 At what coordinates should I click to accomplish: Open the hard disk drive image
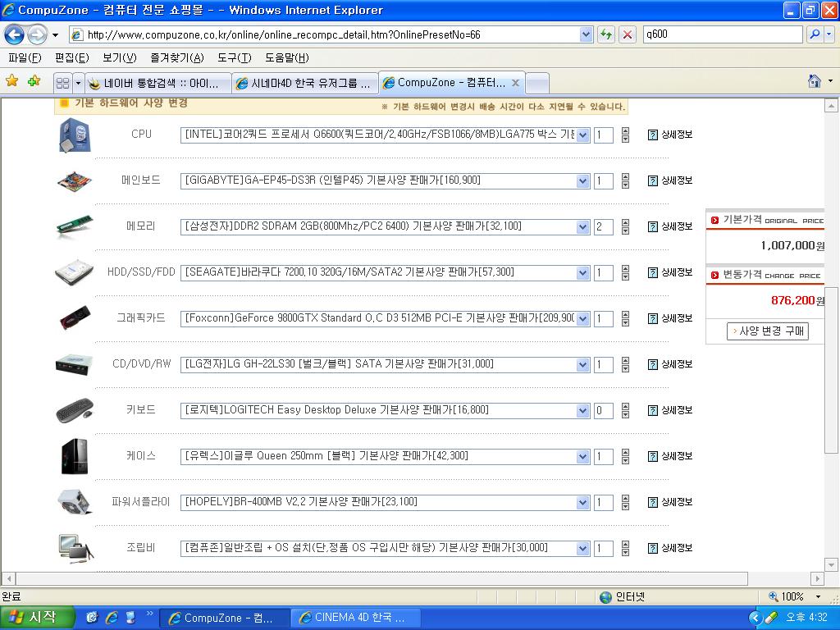coord(74,272)
